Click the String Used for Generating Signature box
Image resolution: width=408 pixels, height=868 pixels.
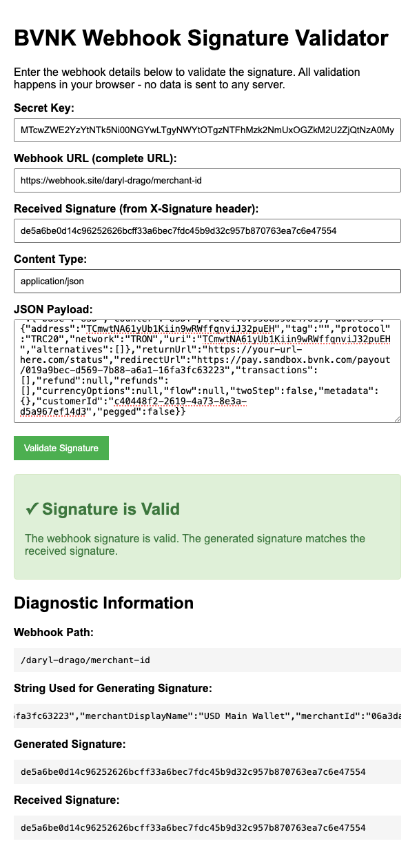204,716
